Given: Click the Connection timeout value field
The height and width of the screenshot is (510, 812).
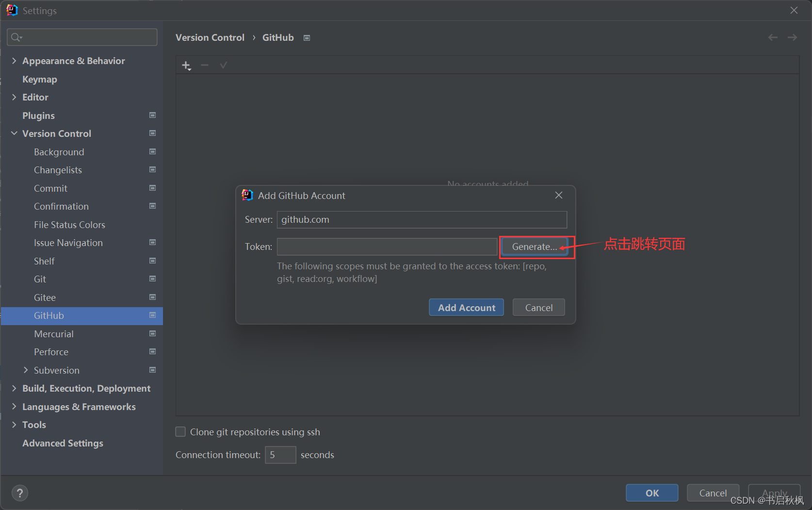Looking at the screenshot, I should click(x=280, y=455).
